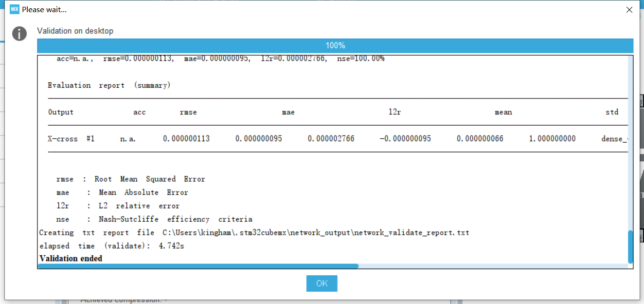Click the "Evaluation report (summary)" heading
Screen dimensions: 644x304
click(108, 85)
